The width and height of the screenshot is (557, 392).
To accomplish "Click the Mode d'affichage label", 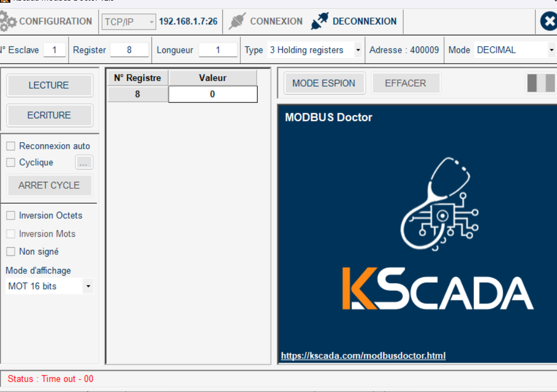I will click(38, 271).
